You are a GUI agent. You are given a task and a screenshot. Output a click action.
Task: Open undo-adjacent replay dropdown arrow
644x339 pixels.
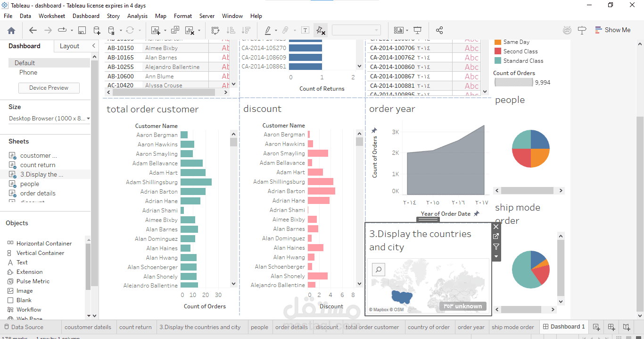tap(72, 30)
